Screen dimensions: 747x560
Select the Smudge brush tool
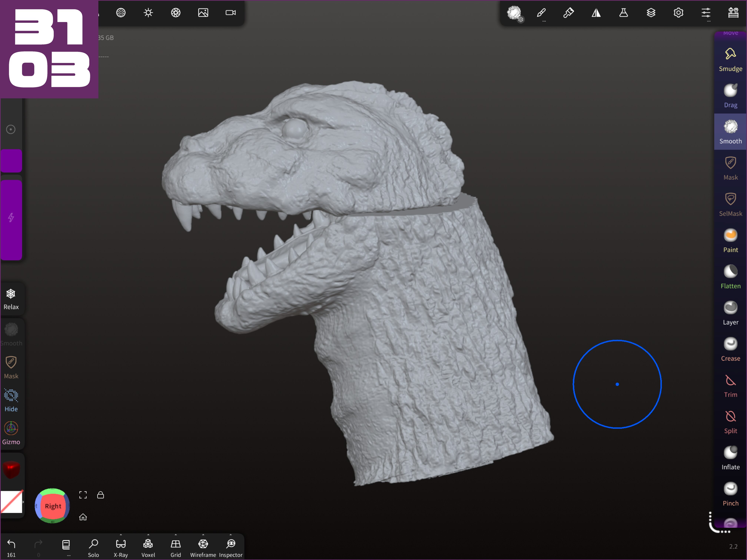730,60
